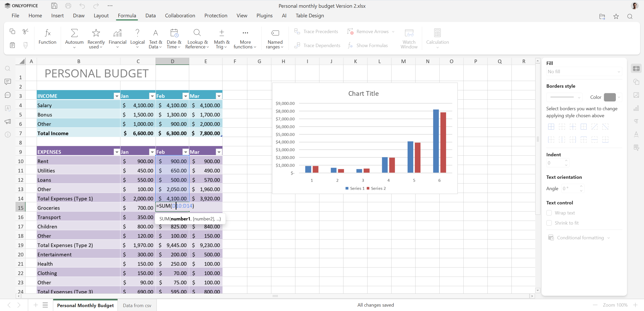Open the Insert Function fx tool
Image resolution: width=644 pixels, height=311 pixels.
coord(48,33)
